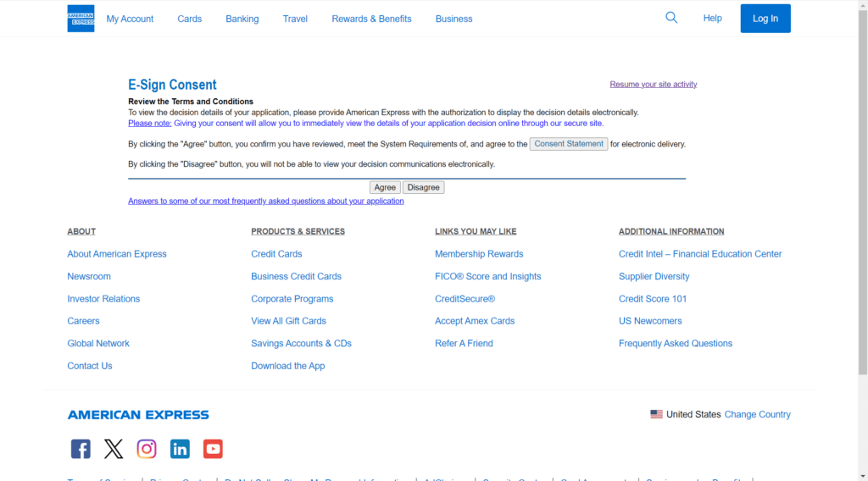Open Supplier Diversity link
The image size is (868, 481).
pos(654,276)
